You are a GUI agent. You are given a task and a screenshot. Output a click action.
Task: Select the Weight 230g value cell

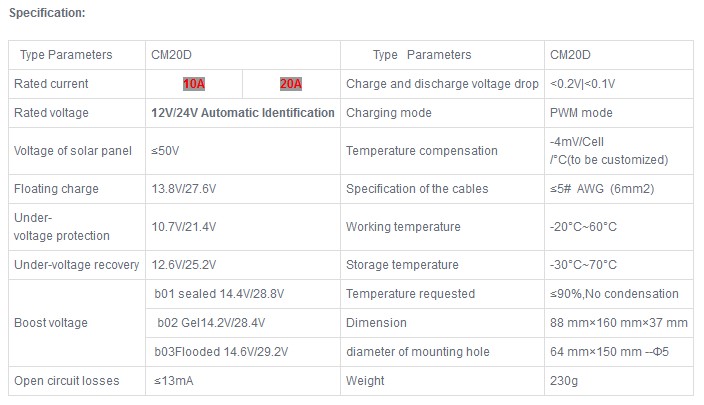click(619, 381)
